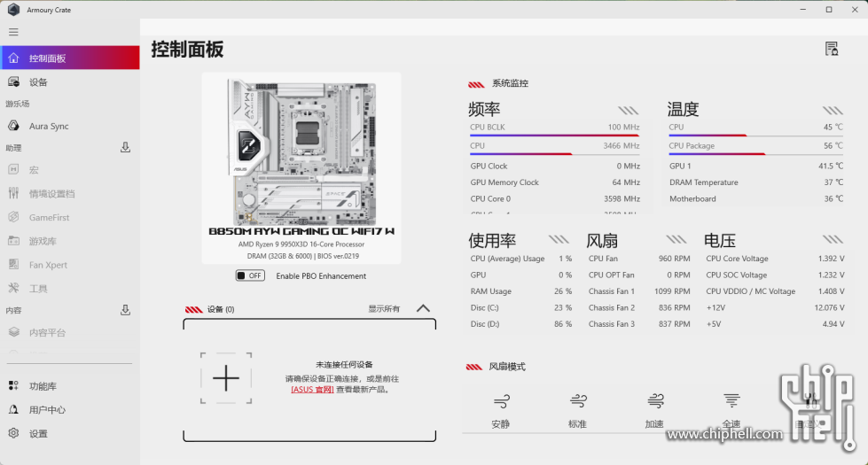Click the CPU SOC Voltage row
Image resolution: width=868 pixels, height=465 pixels.
[775, 275]
